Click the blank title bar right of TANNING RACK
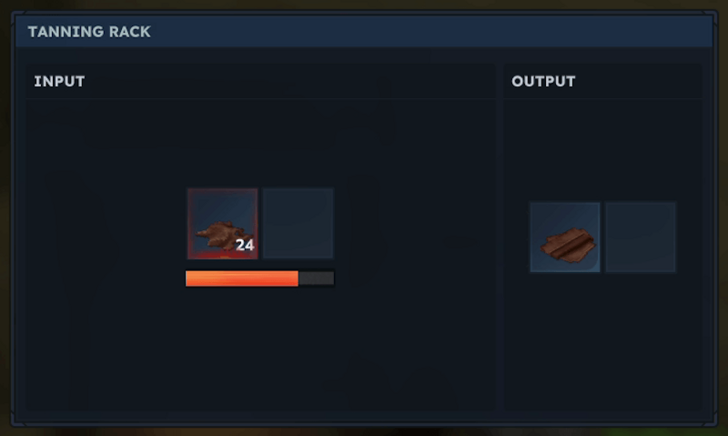 point(431,32)
